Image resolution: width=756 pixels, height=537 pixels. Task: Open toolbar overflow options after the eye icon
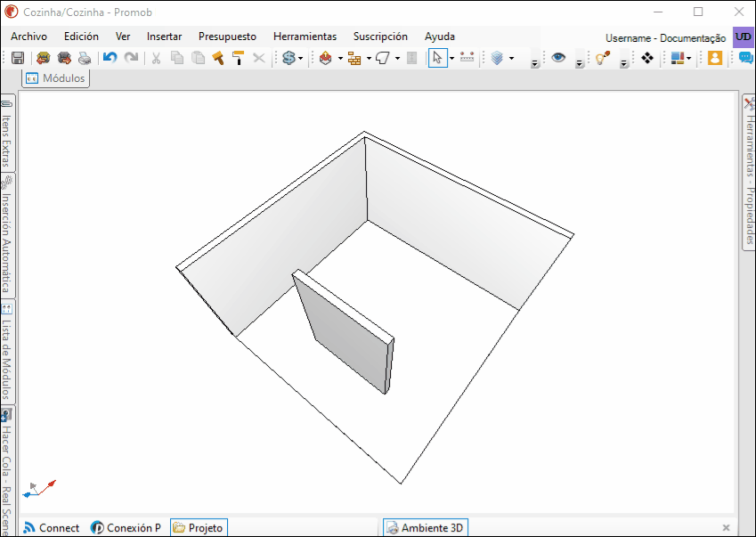(579, 63)
